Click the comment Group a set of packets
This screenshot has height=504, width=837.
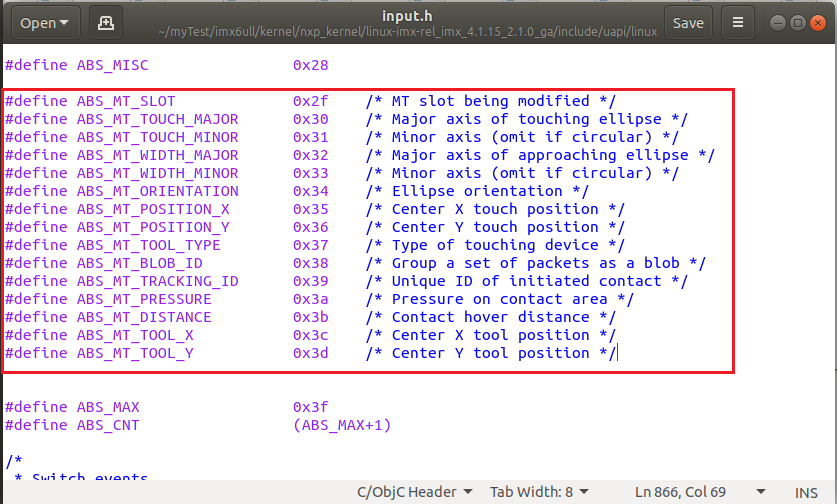tap(536, 263)
